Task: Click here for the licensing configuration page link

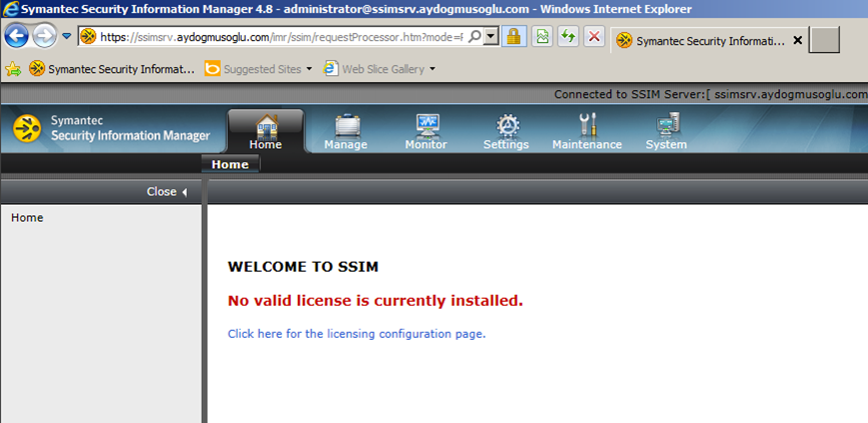Action: 357,334
